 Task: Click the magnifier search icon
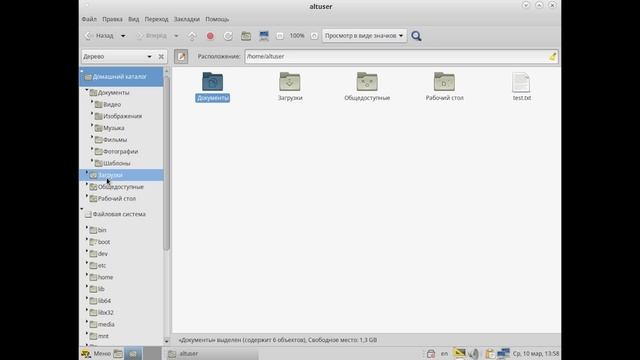tap(416, 36)
